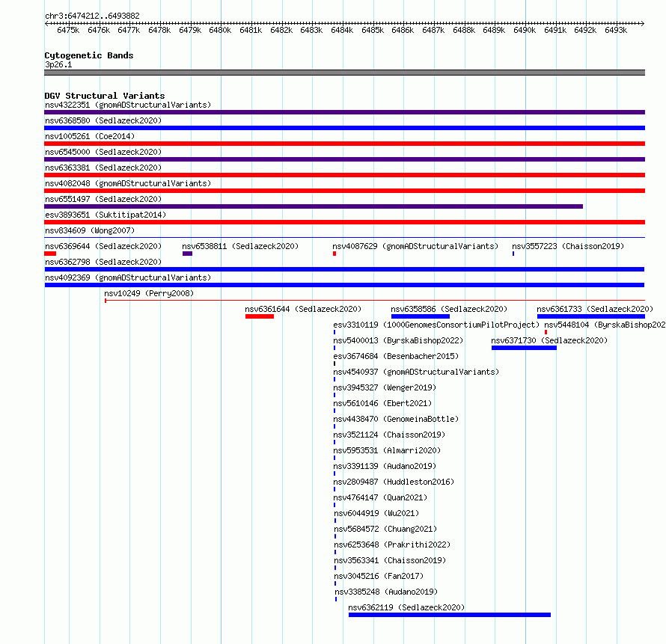Open the nsv3563341 (Chaisson2019) label

tap(390, 560)
